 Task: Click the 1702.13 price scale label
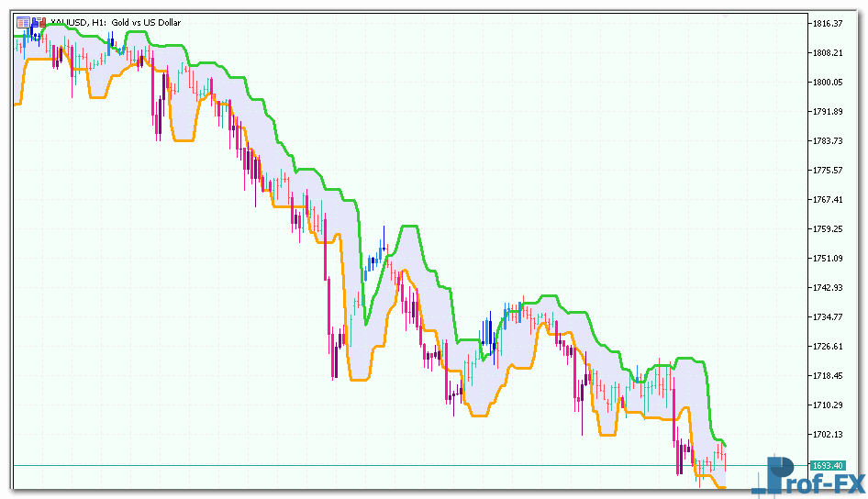[x=827, y=435]
